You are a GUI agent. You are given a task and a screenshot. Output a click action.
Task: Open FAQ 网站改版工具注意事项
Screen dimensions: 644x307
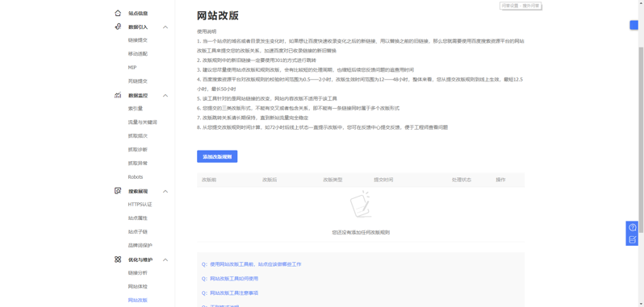(234, 293)
